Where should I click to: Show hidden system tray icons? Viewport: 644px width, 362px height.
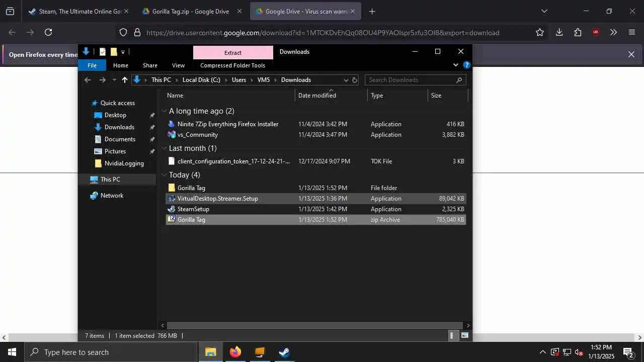click(542, 352)
